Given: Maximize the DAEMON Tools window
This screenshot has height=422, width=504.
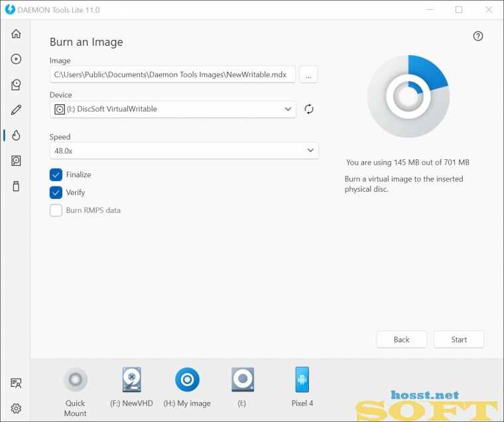Looking at the screenshot, I should [x=459, y=10].
